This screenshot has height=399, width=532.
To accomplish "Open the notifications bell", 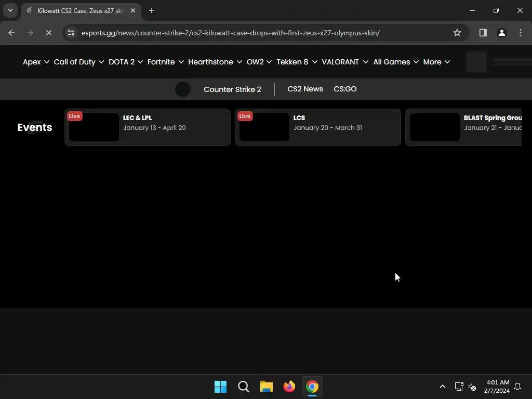I will [518, 387].
